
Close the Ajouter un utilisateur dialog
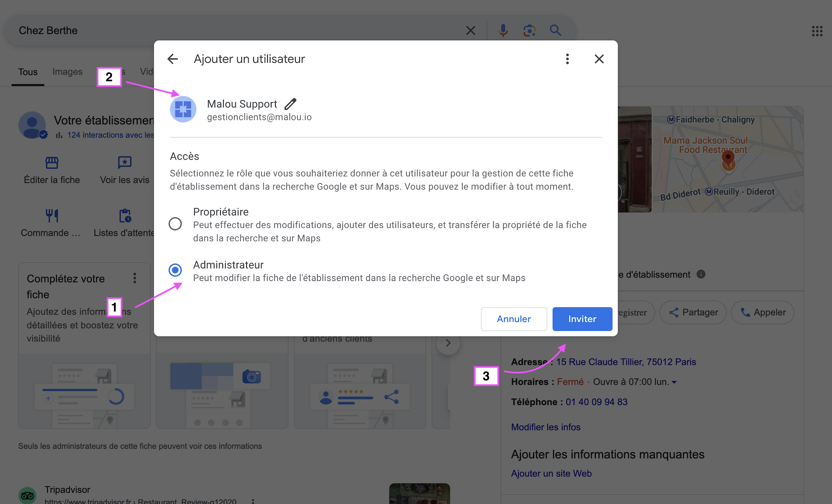coord(599,59)
